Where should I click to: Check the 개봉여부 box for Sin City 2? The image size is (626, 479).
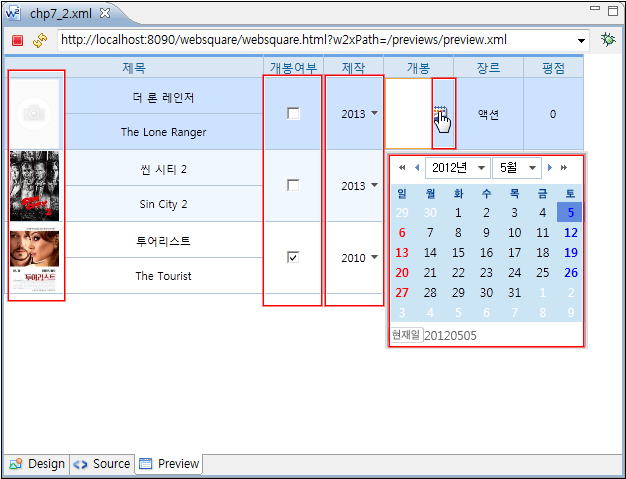point(293,186)
